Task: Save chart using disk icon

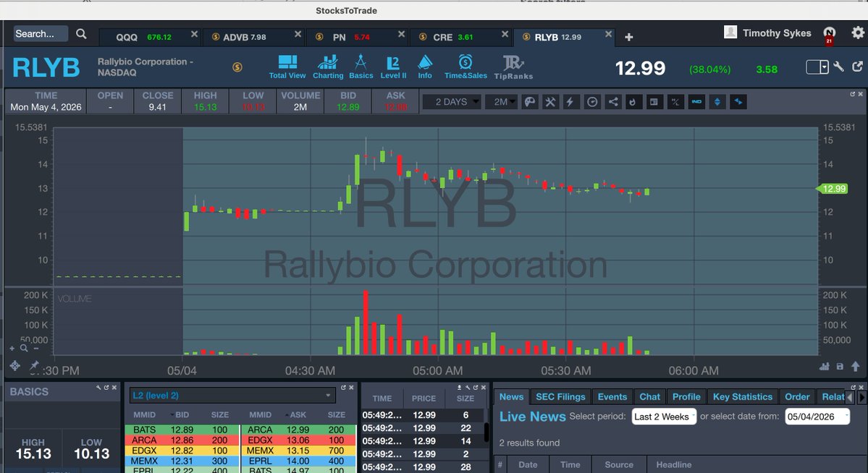Action: [840, 366]
